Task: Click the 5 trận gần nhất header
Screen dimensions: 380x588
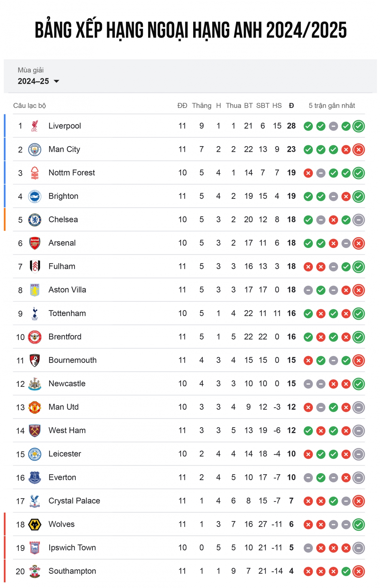Action: (332, 106)
